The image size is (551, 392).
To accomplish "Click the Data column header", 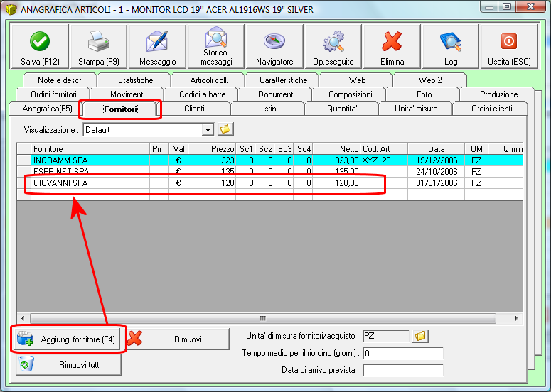I will [x=437, y=149].
